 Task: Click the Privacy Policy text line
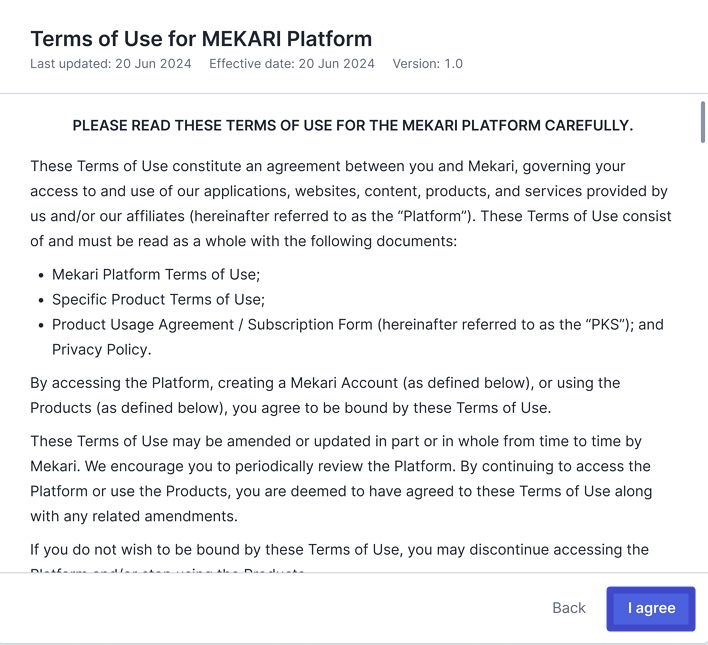(x=101, y=349)
